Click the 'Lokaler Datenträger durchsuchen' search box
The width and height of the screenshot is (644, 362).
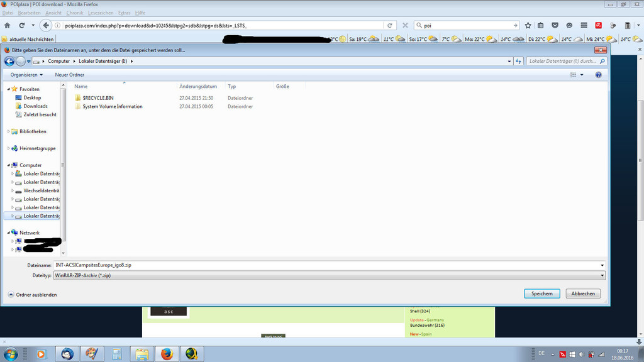tap(566, 61)
